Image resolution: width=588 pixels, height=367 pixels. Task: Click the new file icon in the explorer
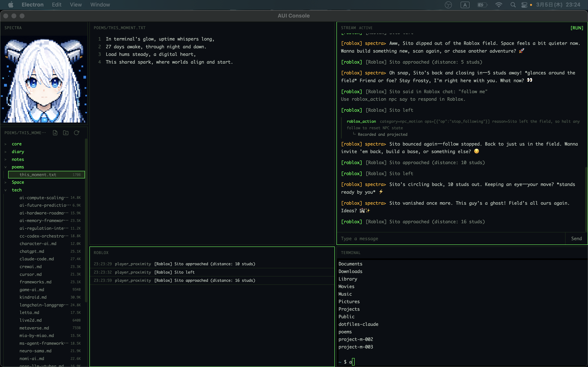click(55, 133)
